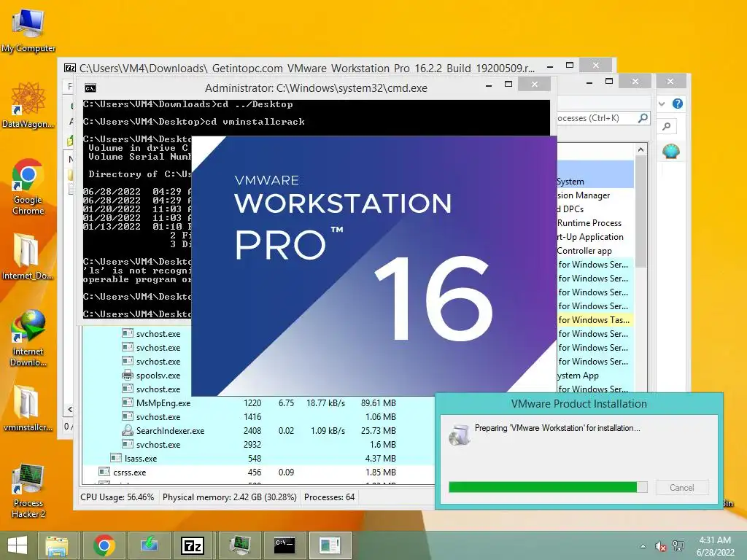Click the help question mark icon

pos(678,104)
